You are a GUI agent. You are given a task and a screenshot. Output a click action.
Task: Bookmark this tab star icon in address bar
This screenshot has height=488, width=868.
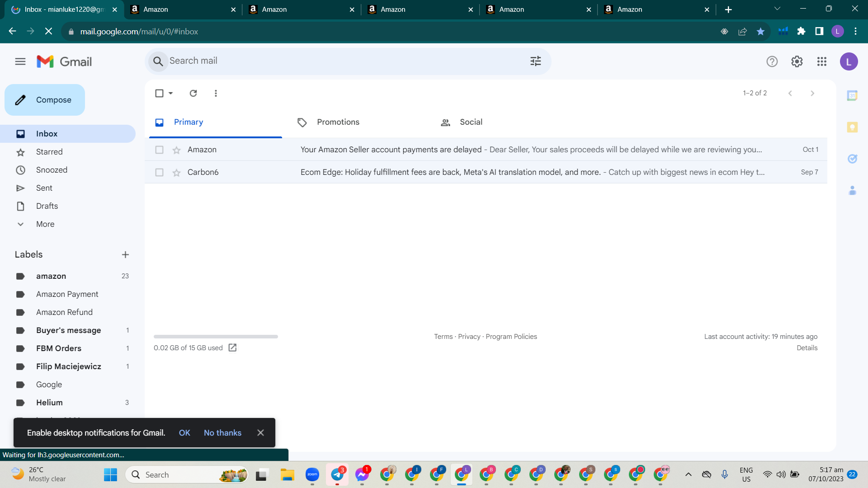coord(760,31)
